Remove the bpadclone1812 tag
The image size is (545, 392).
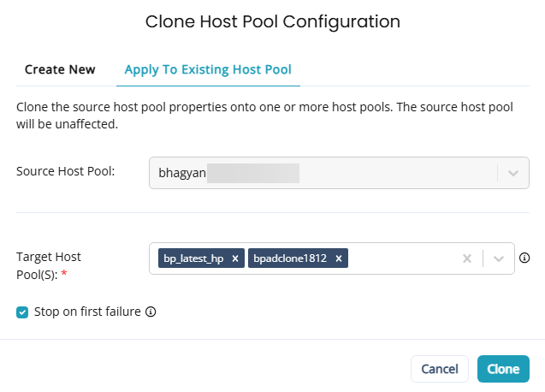coord(339,258)
